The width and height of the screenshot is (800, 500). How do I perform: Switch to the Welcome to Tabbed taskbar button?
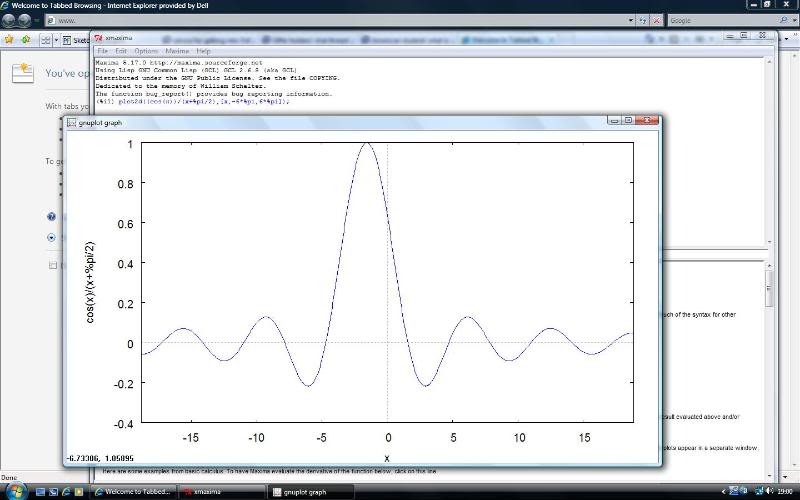coord(133,492)
